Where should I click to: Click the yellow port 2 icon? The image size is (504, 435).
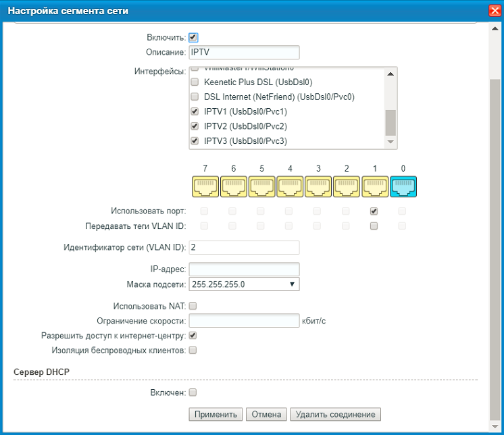(x=346, y=187)
